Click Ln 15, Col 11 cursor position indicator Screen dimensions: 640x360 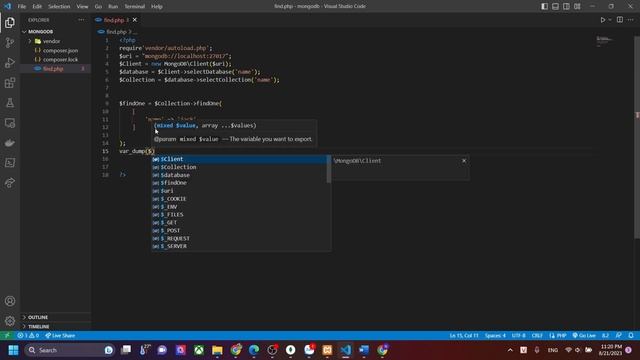point(464,336)
